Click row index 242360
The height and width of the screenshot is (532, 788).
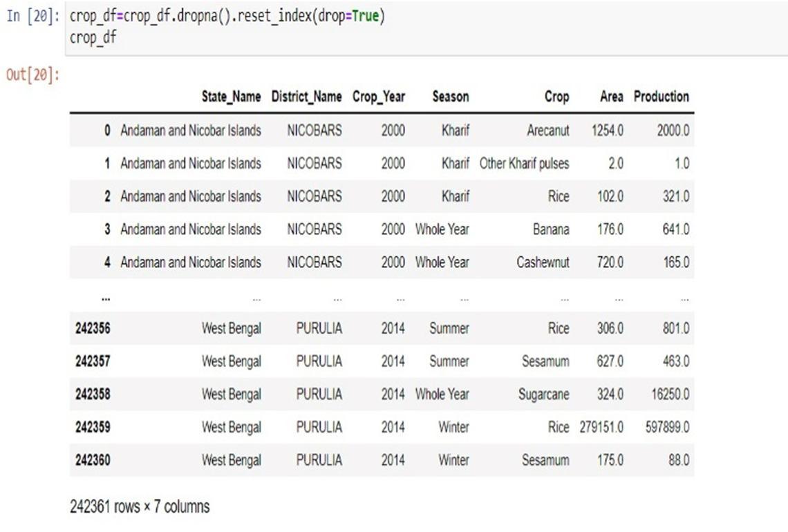click(93, 460)
